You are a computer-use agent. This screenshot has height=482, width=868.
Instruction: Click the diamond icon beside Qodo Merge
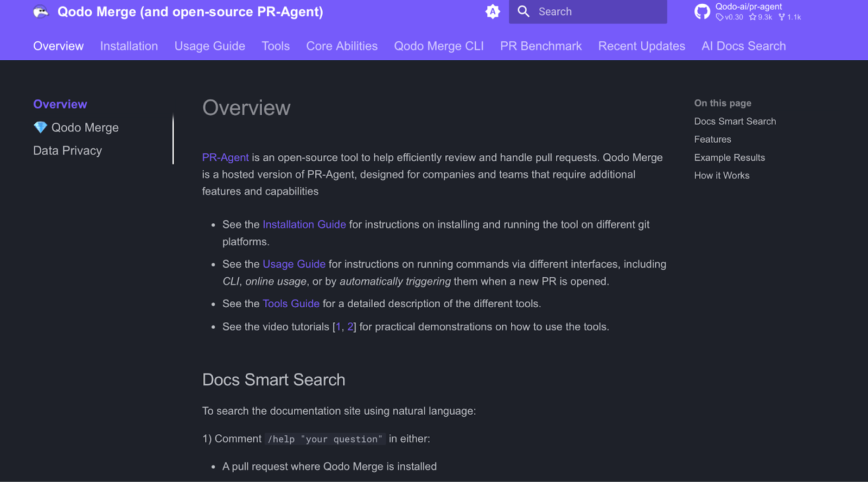click(40, 127)
